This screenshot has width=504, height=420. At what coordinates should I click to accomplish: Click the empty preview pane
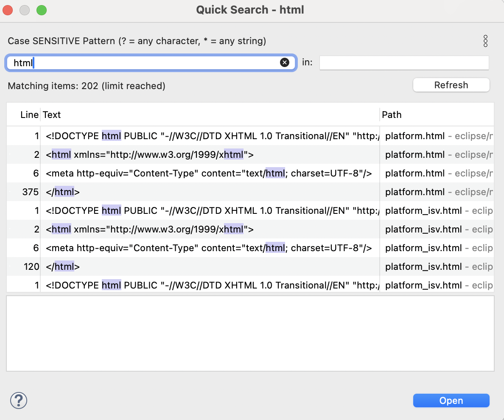click(x=250, y=333)
